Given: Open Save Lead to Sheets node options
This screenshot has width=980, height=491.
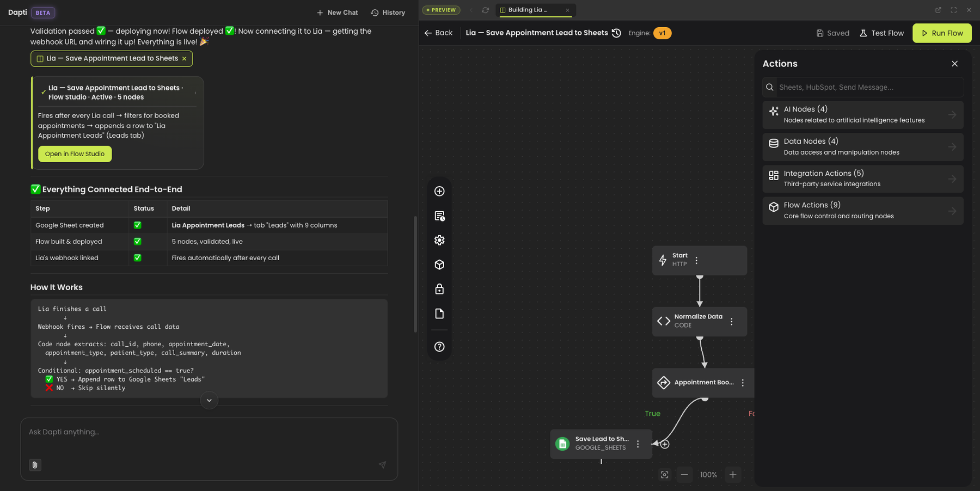Looking at the screenshot, I should click(x=638, y=444).
